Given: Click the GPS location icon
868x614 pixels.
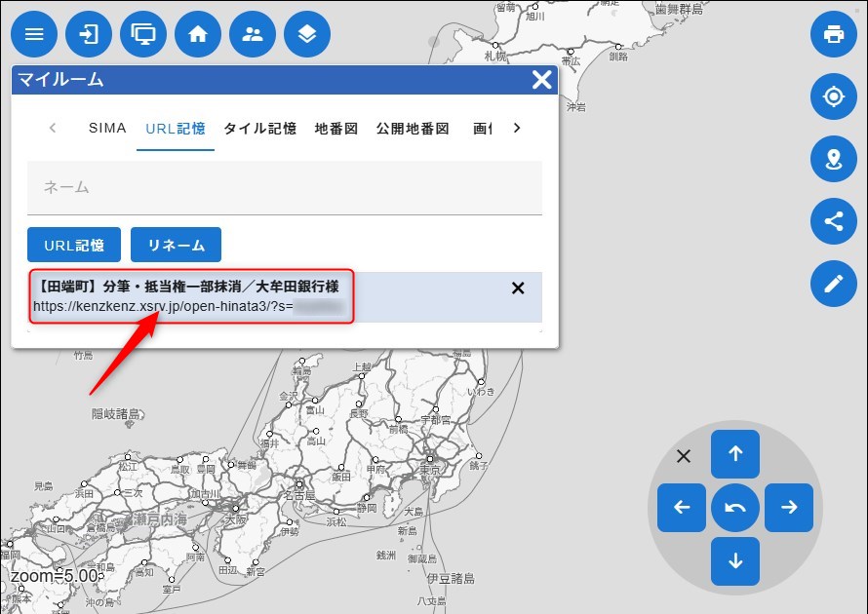Looking at the screenshot, I should tap(834, 96).
